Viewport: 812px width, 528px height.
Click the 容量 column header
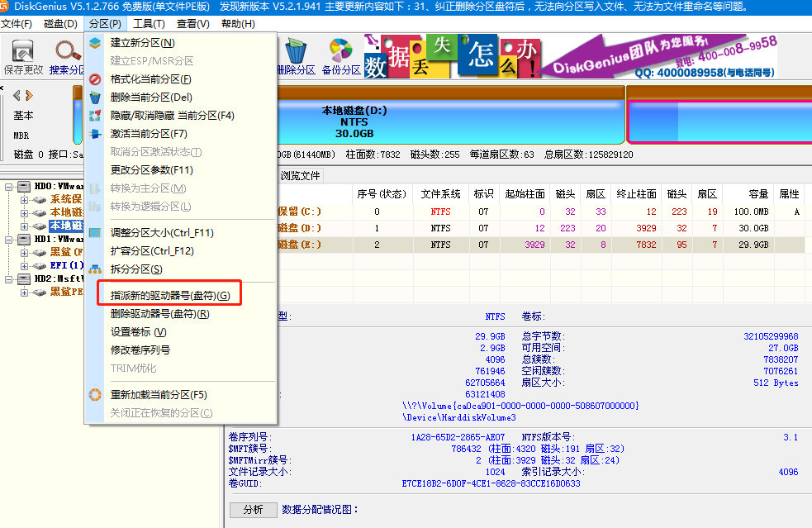pos(757,194)
